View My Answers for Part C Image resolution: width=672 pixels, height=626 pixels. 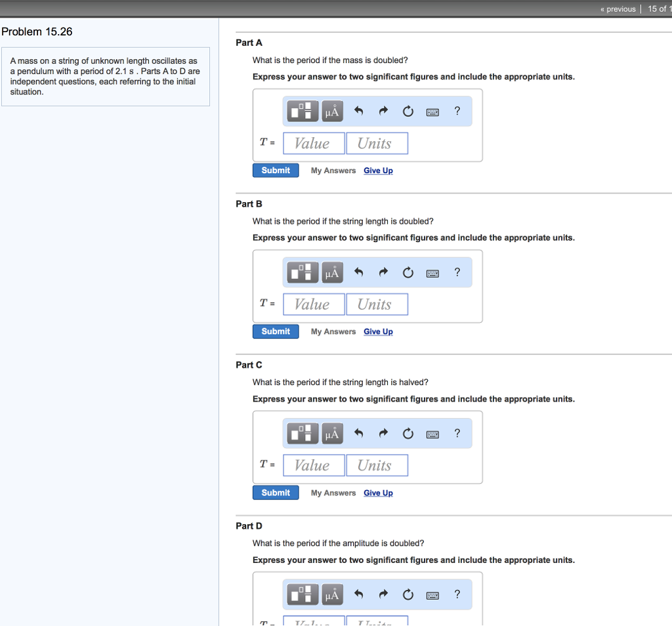(333, 493)
